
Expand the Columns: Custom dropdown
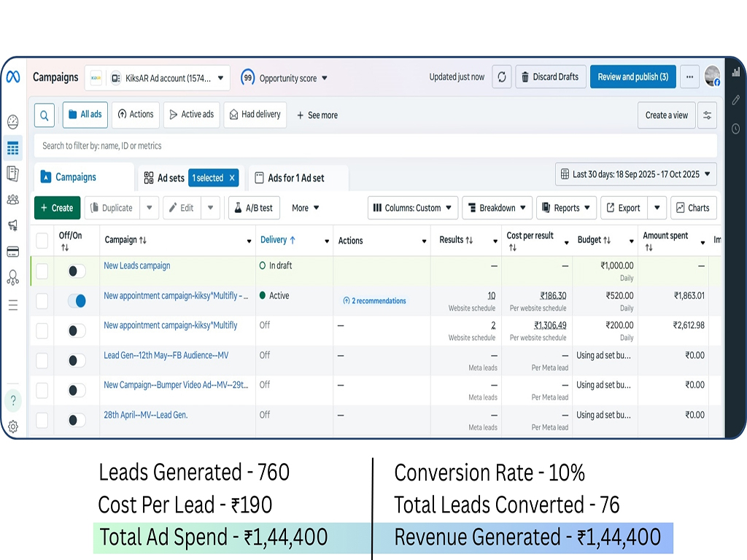click(413, 208)
